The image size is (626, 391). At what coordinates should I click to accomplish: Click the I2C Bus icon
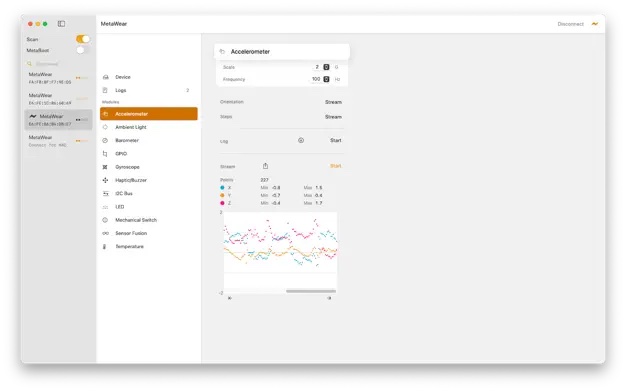[x=105, y=193]
